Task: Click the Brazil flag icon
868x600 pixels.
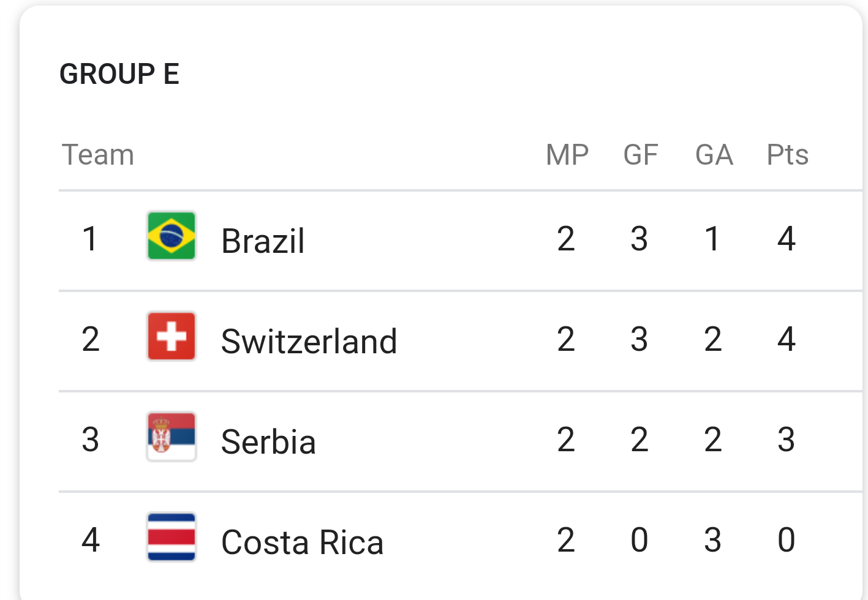Action: pos(172,236)
